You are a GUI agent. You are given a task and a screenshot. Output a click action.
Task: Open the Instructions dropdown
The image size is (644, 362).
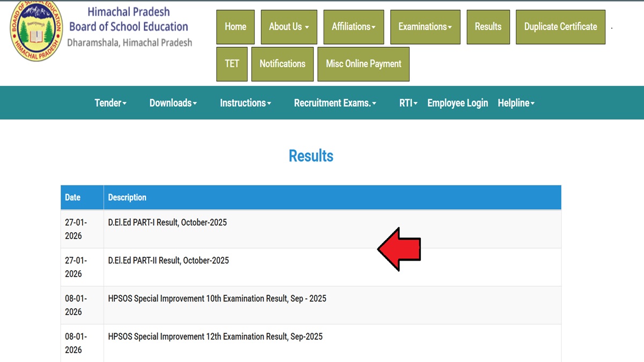245,103
